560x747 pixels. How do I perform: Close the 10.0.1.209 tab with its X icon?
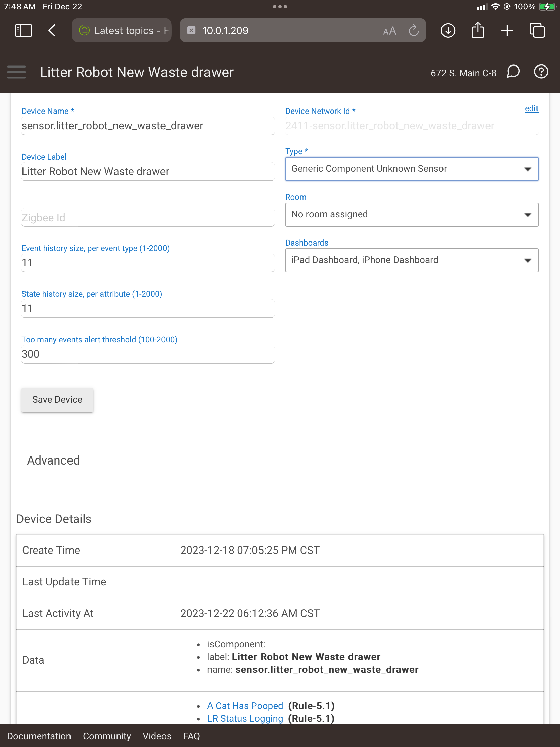tap(191, 30)
